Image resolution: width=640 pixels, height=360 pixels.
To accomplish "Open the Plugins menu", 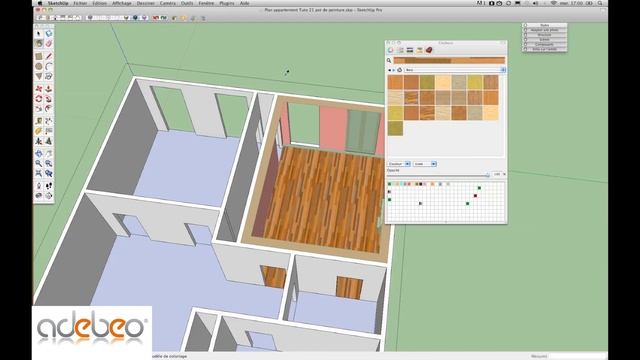I will 227,3.
